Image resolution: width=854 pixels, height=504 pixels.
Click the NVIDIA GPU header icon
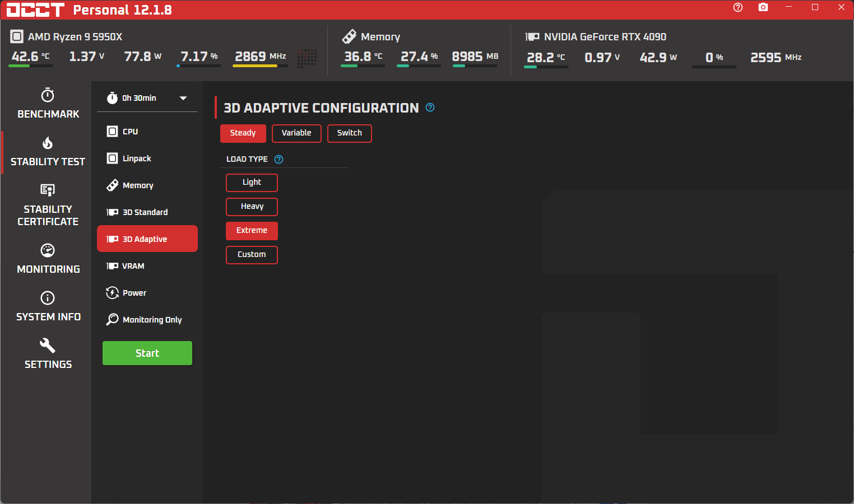[532, 37]
